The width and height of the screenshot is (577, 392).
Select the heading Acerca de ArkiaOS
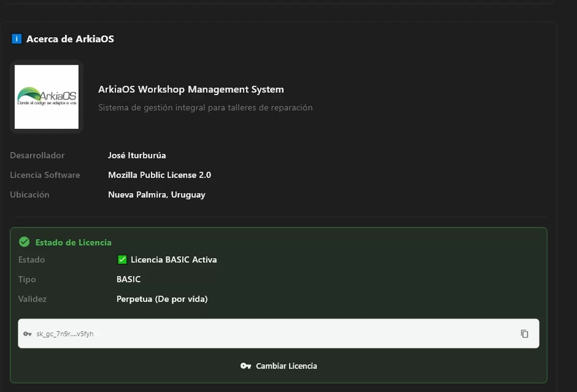(x=70, y=39)
